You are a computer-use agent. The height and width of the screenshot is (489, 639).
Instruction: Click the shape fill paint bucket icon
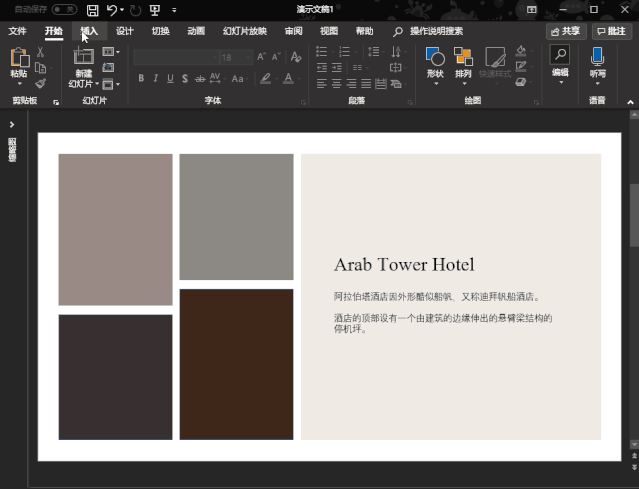(521, 51)
